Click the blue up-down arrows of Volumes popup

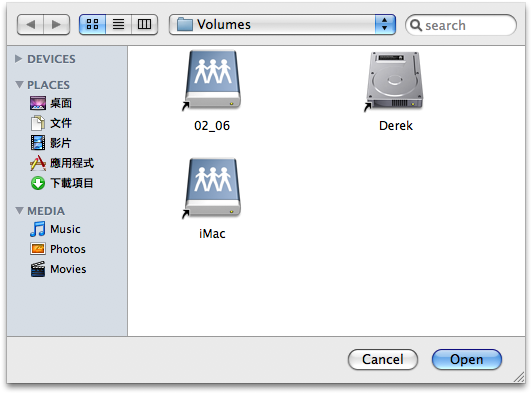coord(385,24)
